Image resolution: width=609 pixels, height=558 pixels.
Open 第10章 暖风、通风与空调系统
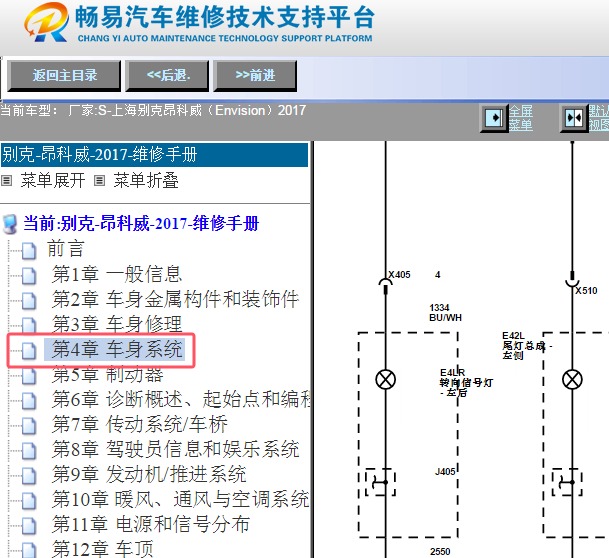pos(181,499)
